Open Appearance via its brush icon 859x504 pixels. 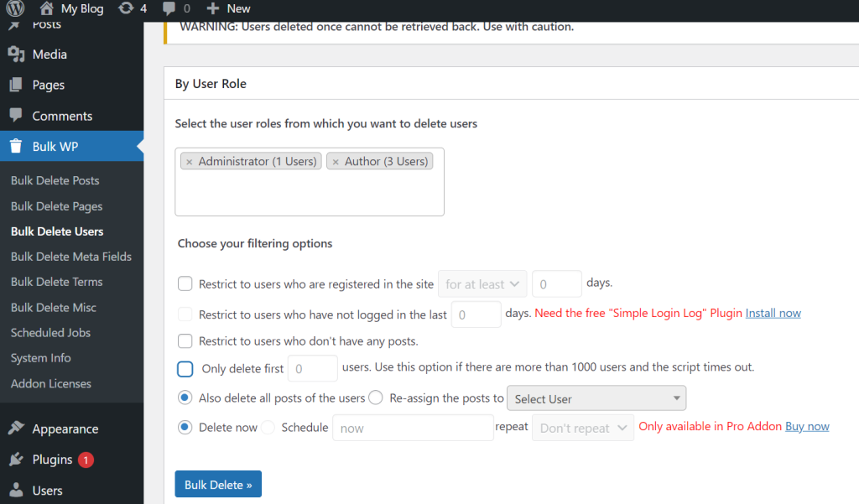(18, 429)
